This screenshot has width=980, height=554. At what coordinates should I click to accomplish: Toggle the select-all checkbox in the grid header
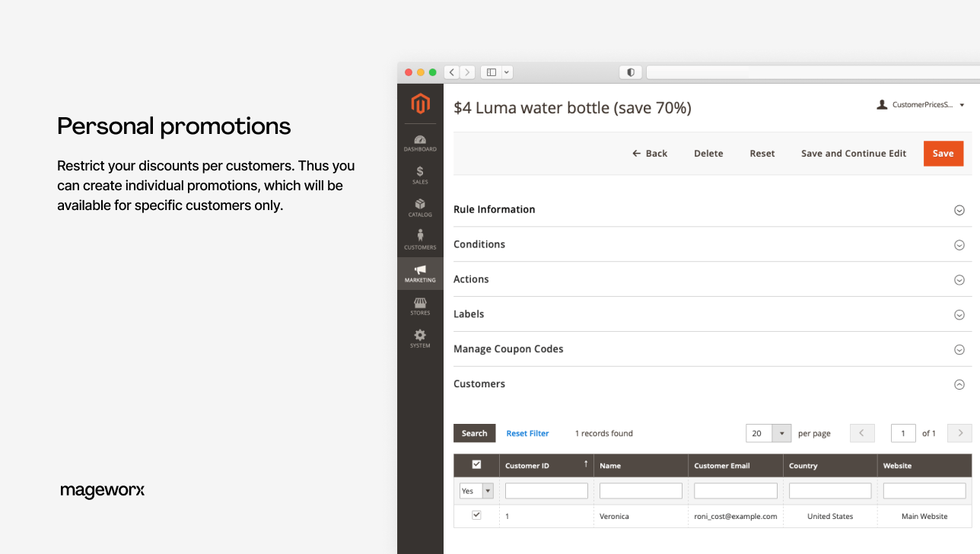pos(476,465)
